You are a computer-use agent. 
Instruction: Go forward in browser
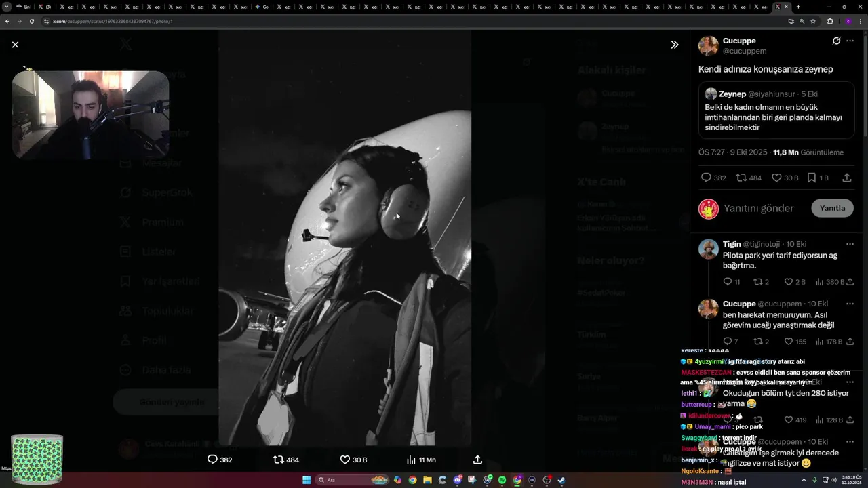[20, 21]
